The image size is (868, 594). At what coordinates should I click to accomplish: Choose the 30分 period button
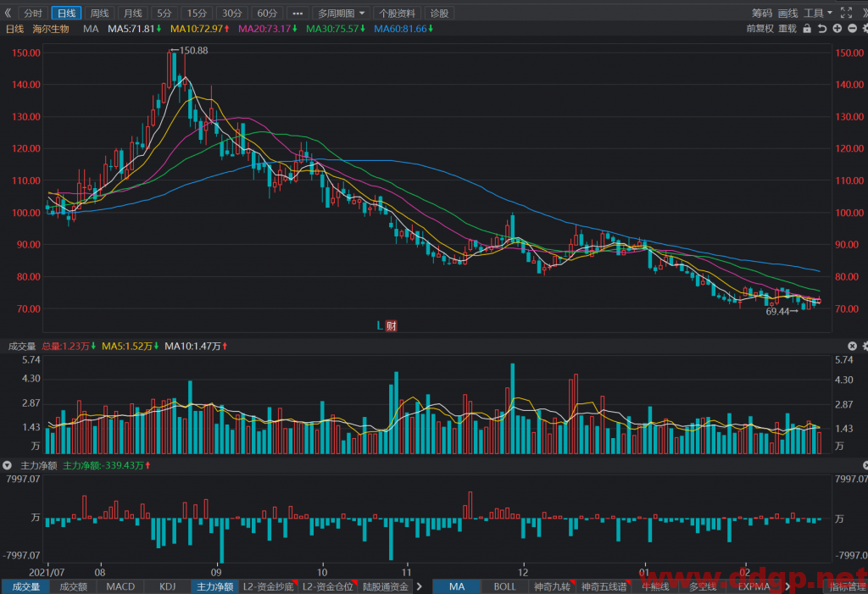pyautogui.click(x=232, y=13)
